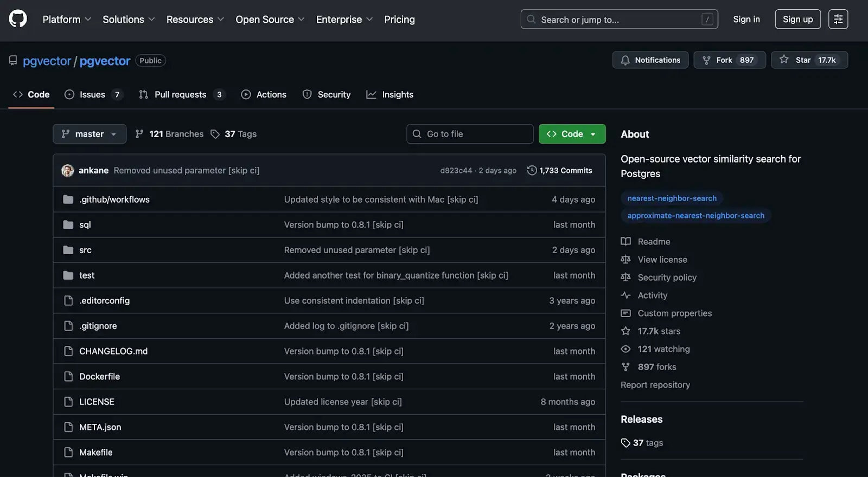The width and height of the screenshot is (868, 477).
Task: Expand the Platform navigation menu
Action: [x=67, y=20]
